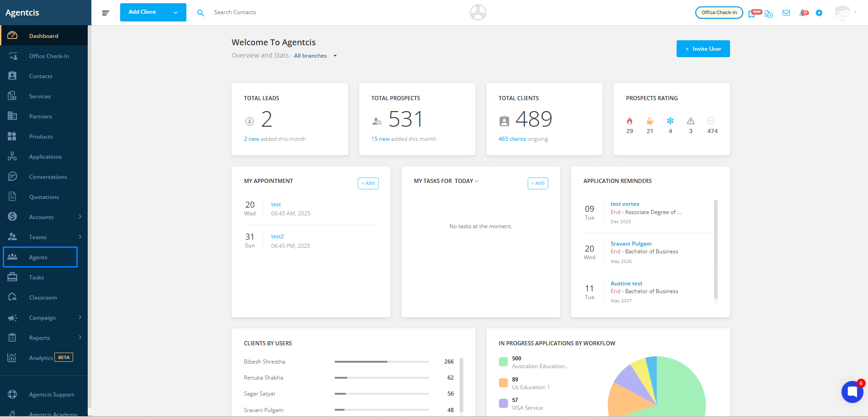Open Applications sidebar icon
The height and width of the screenshot is (418, 868).
[x=12, y=156]
